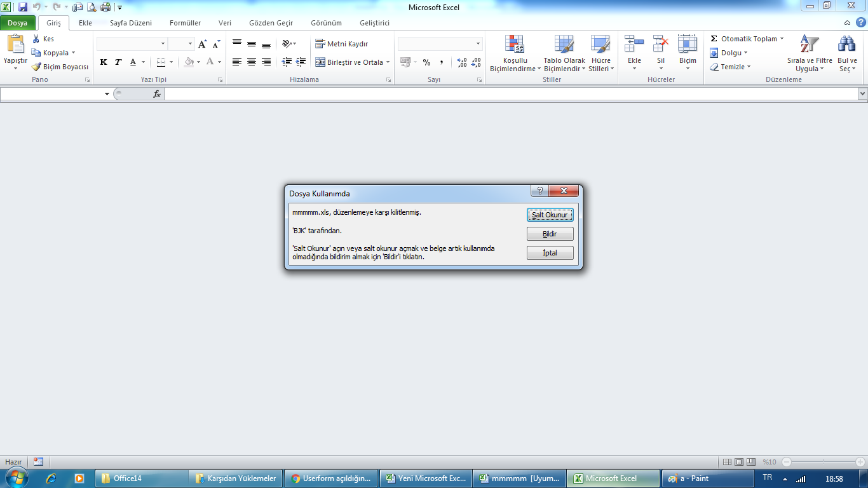Click the Ekle insert cells icon
868x488 pixels.
[634, 44]
